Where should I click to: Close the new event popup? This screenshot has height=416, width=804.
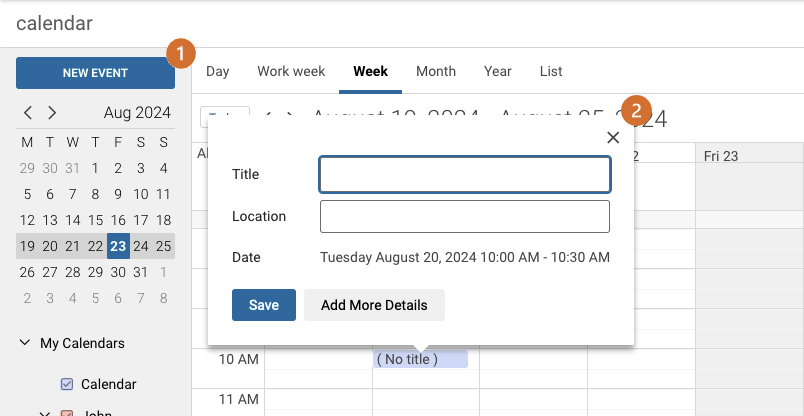pos(613,137)
